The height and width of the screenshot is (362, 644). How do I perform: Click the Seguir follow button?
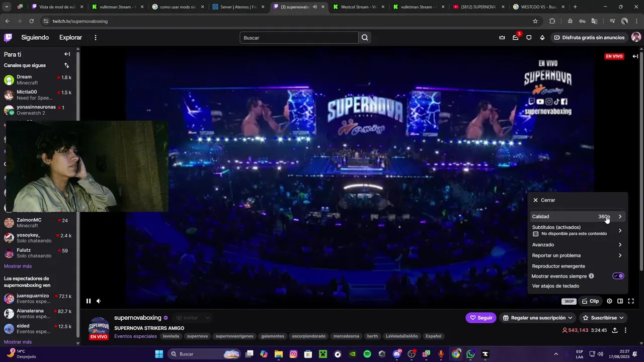[x=481, y=318]
